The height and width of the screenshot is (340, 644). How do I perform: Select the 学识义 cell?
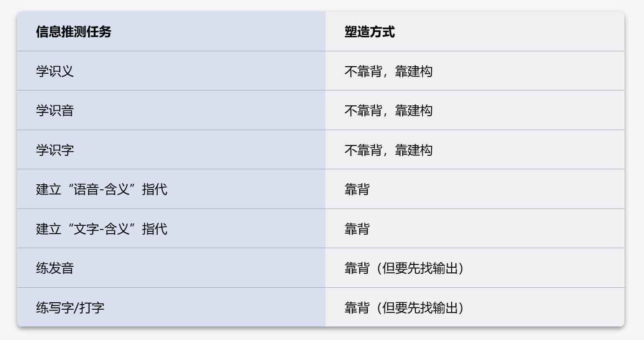[171, 71]
